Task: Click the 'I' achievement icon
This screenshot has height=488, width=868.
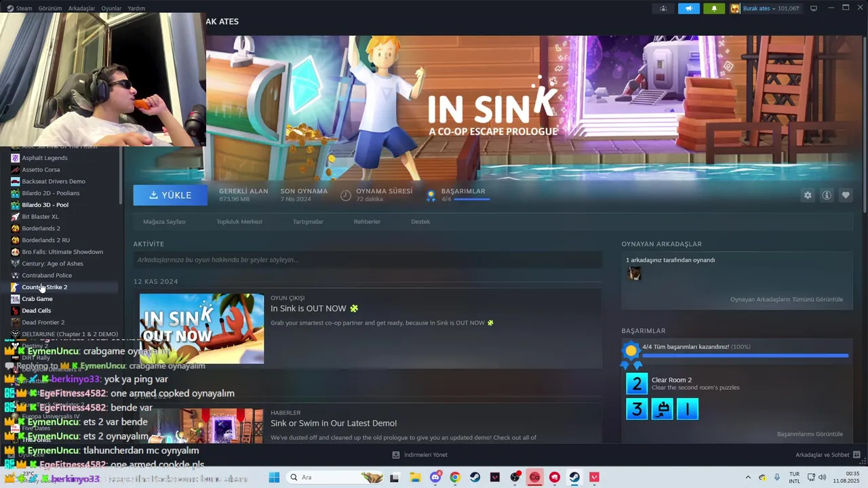Action: tap(688, 409)
